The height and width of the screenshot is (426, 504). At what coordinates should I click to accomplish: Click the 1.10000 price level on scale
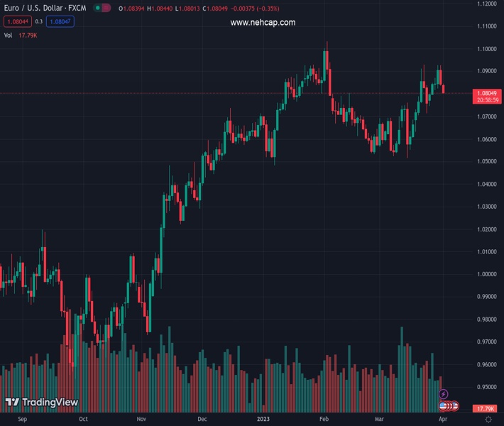click(486, 49)
